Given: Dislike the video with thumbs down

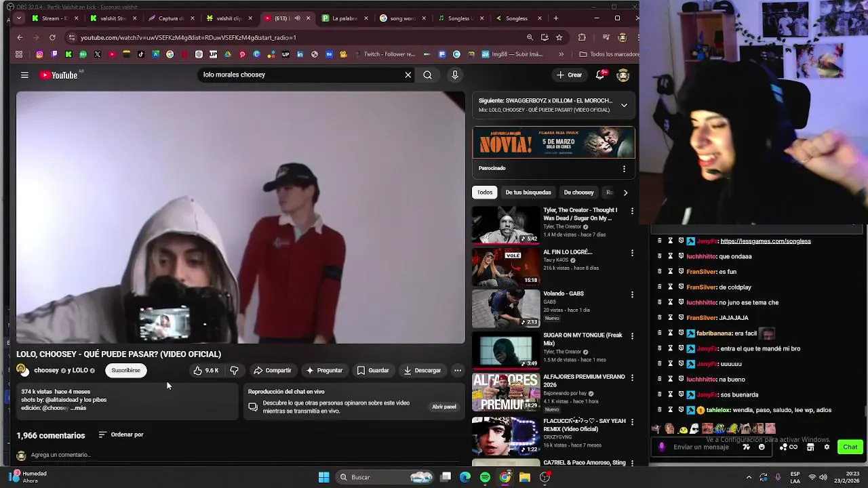Looking at the screenshot, I should (234, 370).
